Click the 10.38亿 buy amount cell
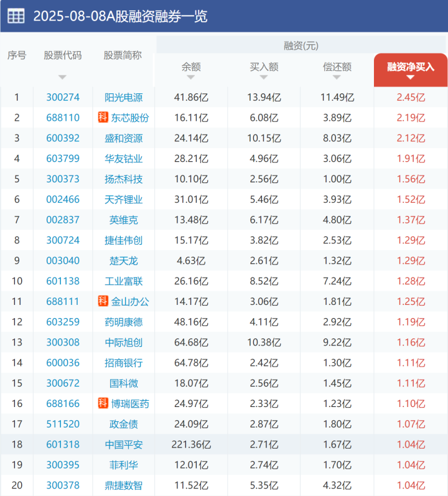 tap(264, 342)
